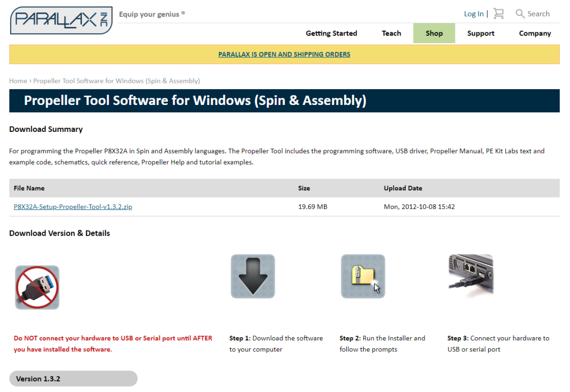Click Parallax is open and shipping orders link

pos(284,54)
